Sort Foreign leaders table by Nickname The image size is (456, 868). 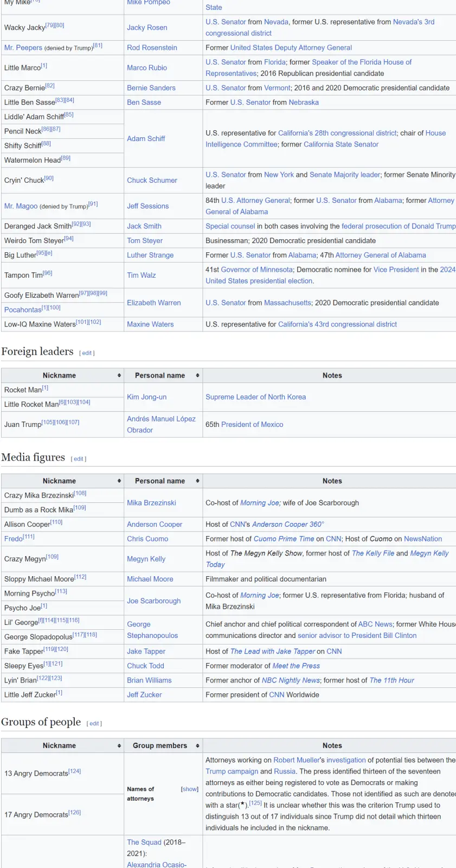point(119,375)
